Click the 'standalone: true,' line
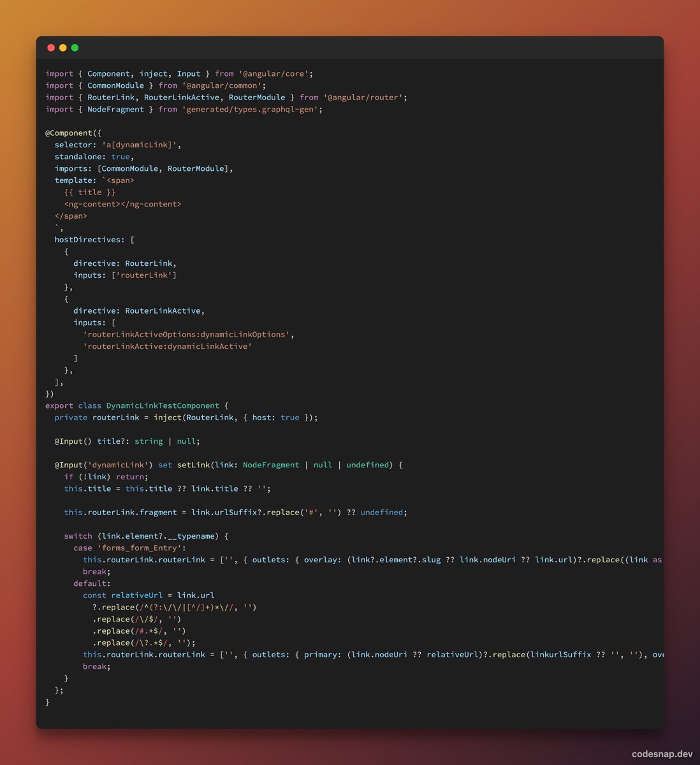Viewport: 700px width, 765px height. pos(94,157)
